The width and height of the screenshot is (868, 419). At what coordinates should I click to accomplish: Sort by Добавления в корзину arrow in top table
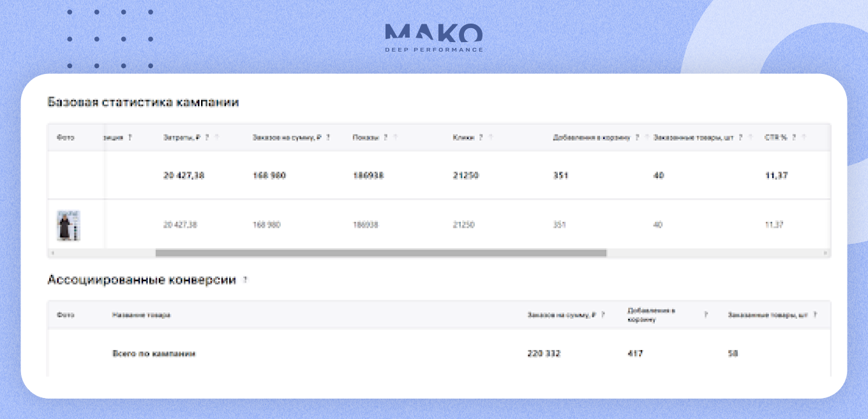click(647, 137)
